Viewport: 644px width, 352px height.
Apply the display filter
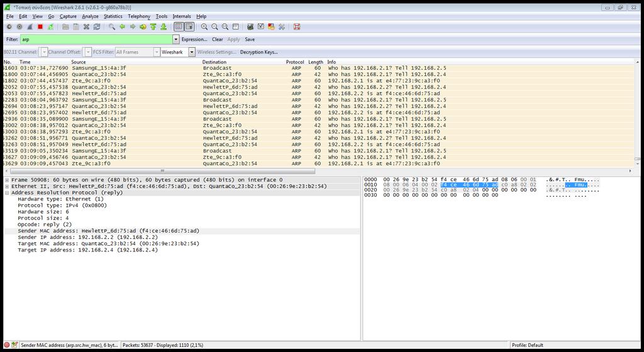(x=234, y=40)
